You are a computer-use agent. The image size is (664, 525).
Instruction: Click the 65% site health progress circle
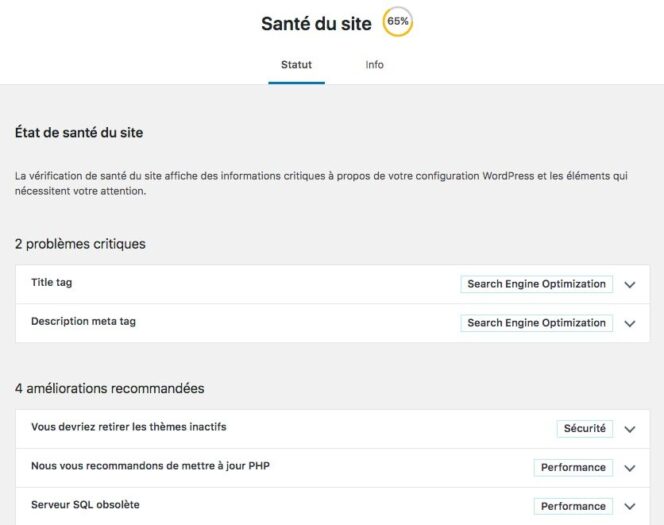pyautogui.click(x=398, y=22)
